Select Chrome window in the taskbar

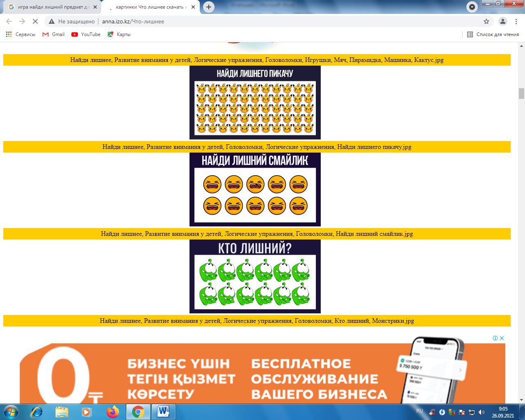click(138, 412)
